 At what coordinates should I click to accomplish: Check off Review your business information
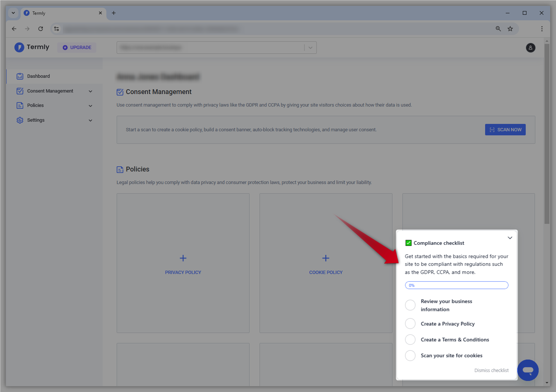[x=410, y=305]
